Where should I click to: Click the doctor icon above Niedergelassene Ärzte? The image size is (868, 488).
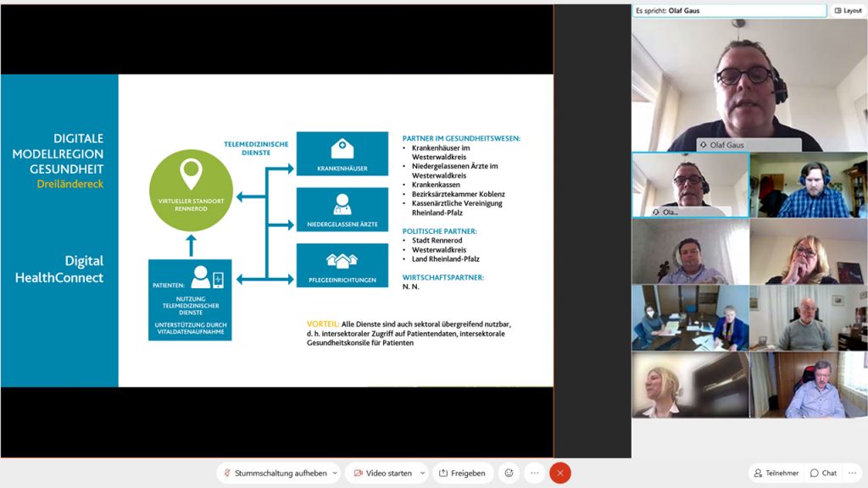click(342, 204)
